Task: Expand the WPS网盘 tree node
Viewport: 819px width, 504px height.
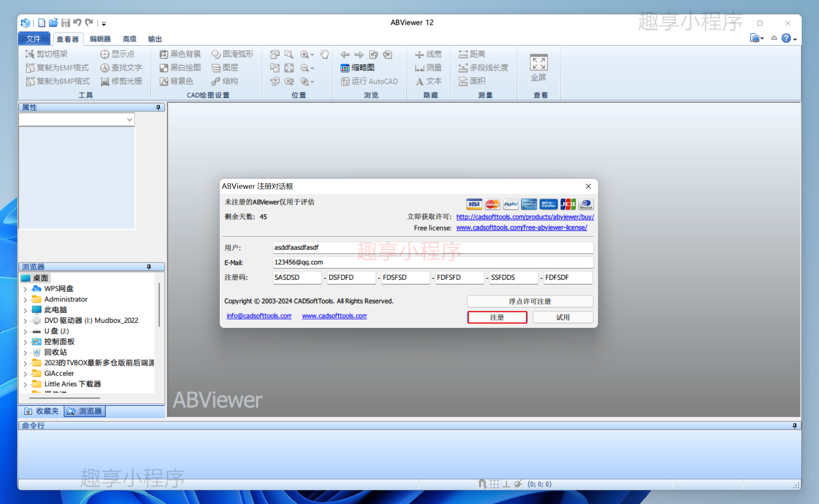Action: (x=25, y=289)
